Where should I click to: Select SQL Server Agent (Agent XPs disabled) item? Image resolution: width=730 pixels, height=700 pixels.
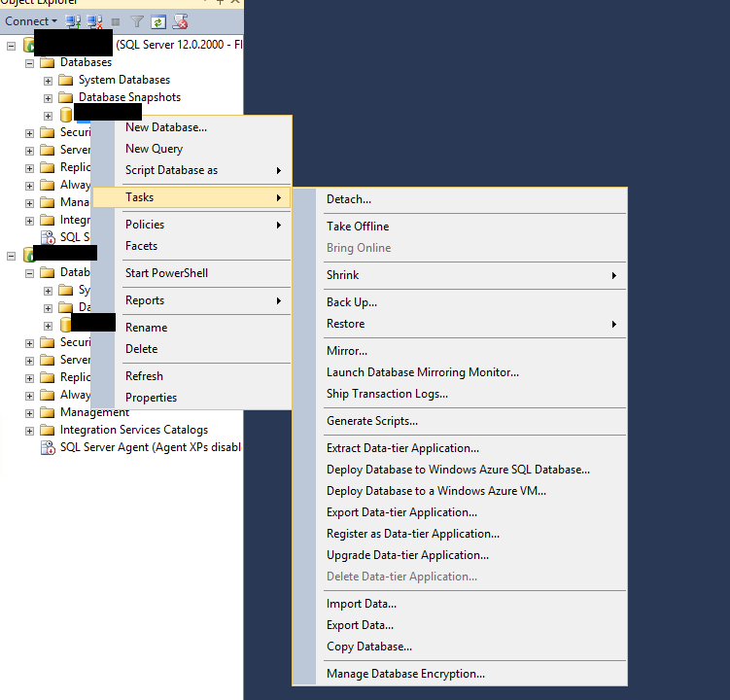point(151,447)
